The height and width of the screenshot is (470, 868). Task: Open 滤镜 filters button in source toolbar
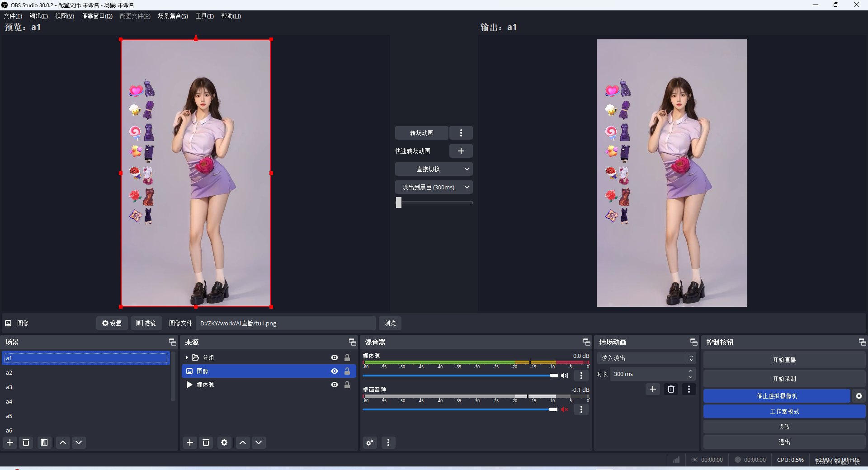(x=146, y=323)
